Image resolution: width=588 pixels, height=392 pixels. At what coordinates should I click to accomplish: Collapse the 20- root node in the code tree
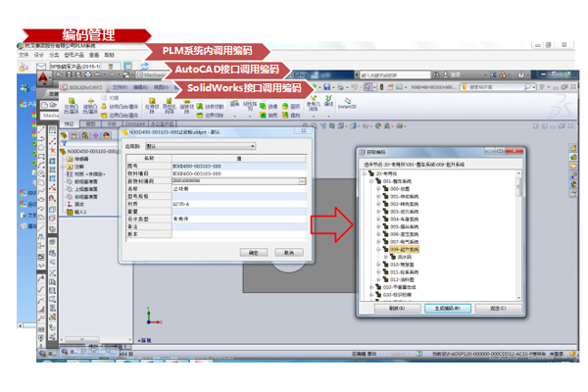[x=364, y=173]
